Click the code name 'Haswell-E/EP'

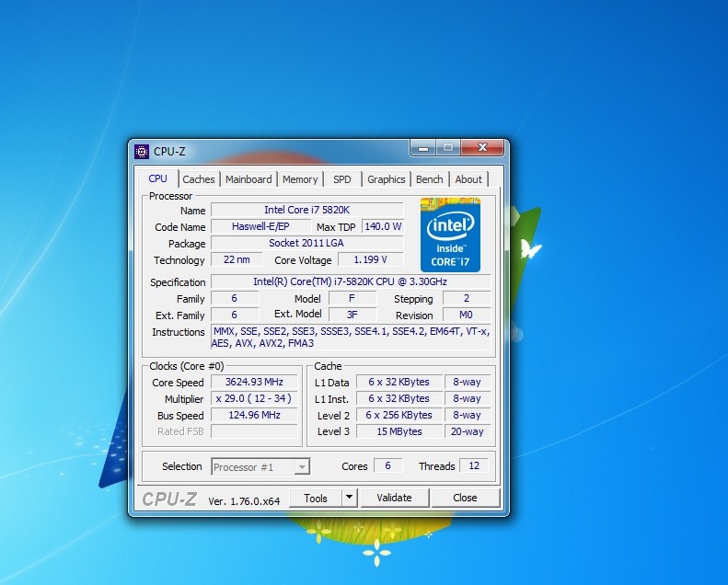tap(260, 226)
